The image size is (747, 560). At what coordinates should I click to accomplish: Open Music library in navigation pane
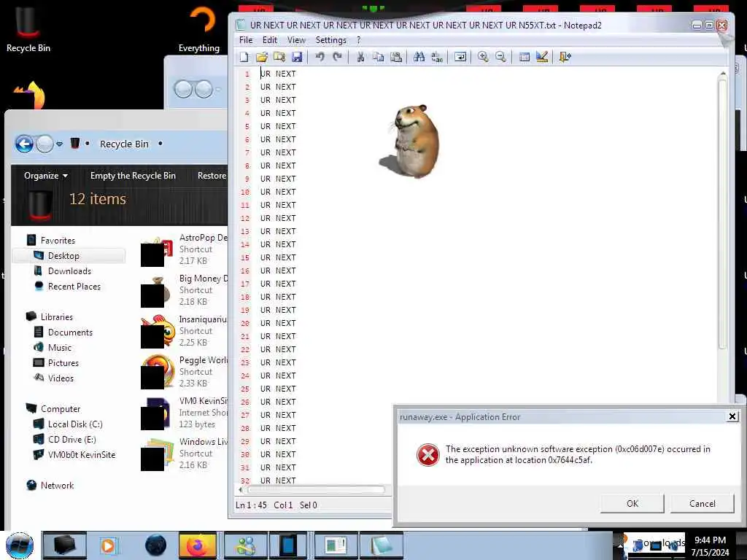tap(60, 348)
